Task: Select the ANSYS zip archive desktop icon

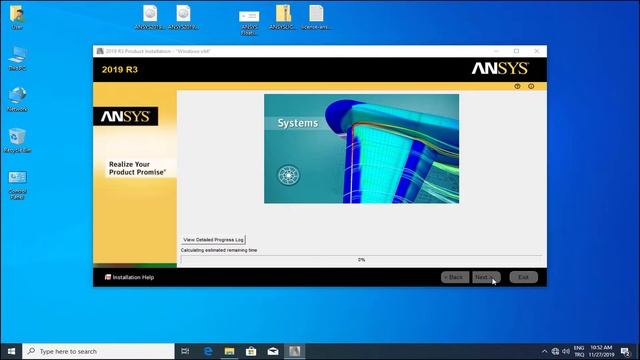Action: pos(283,17)
